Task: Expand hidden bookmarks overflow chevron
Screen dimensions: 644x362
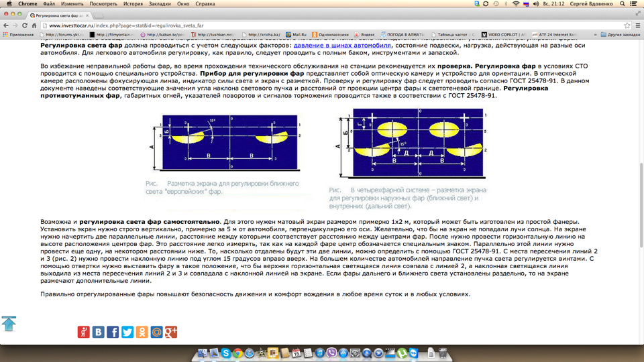Action: pyautogui.click(x=594, y=35)
